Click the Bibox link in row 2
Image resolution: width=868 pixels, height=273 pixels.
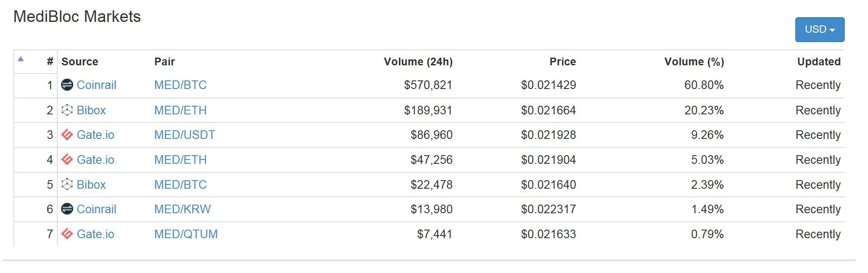click(91, 110)
